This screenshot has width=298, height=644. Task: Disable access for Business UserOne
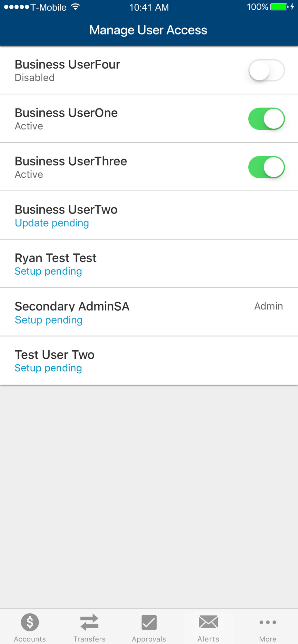point(266,119)
